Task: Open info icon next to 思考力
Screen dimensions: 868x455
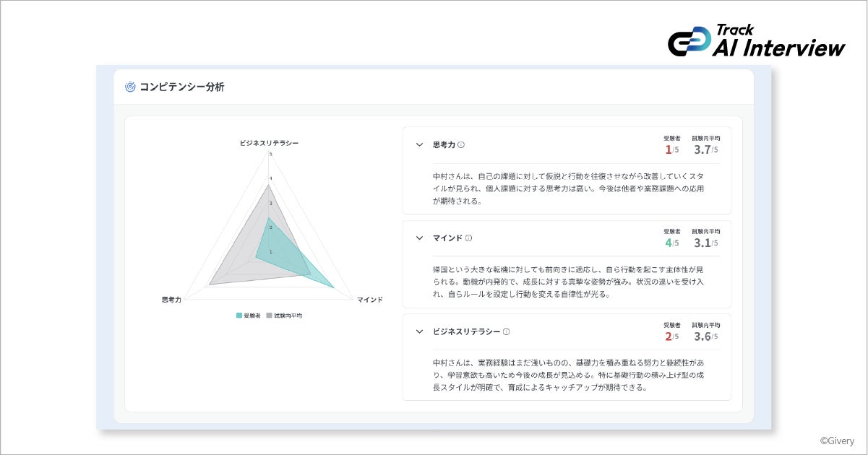Action: click(461, 144)
